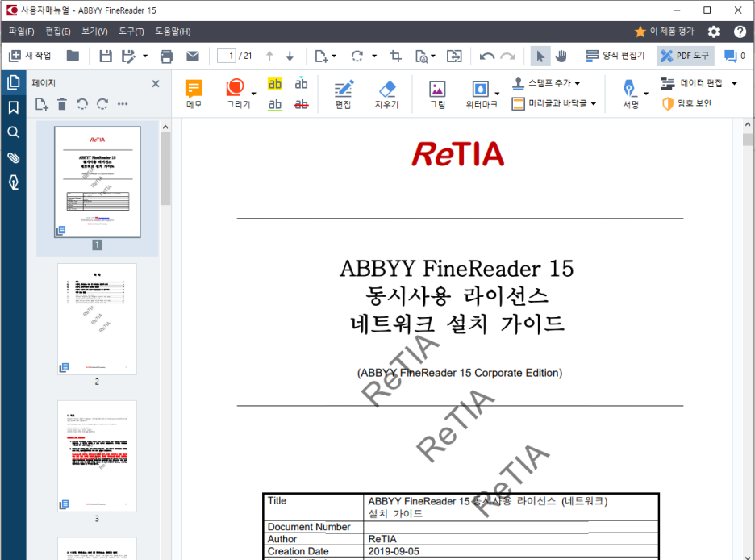Toggle the Pages panel in left sidebar

point(14,82)
